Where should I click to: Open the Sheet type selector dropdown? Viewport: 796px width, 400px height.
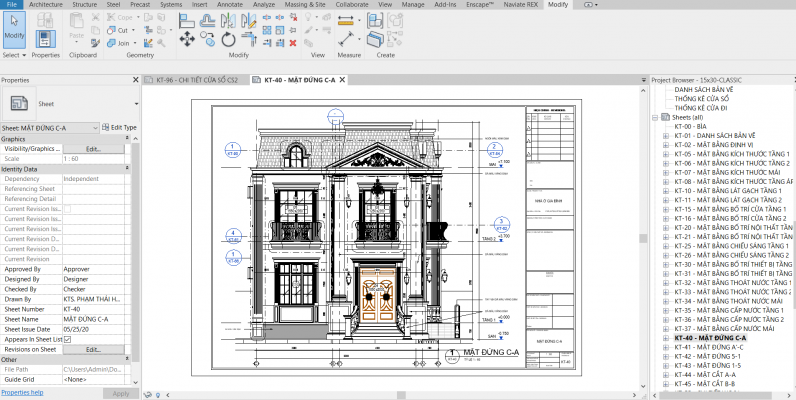point(136,103)
